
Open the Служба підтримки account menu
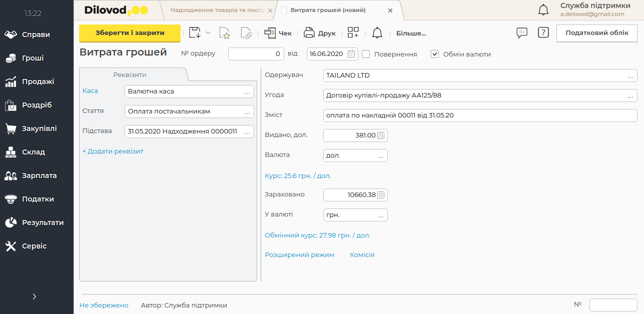pos(595,9)
